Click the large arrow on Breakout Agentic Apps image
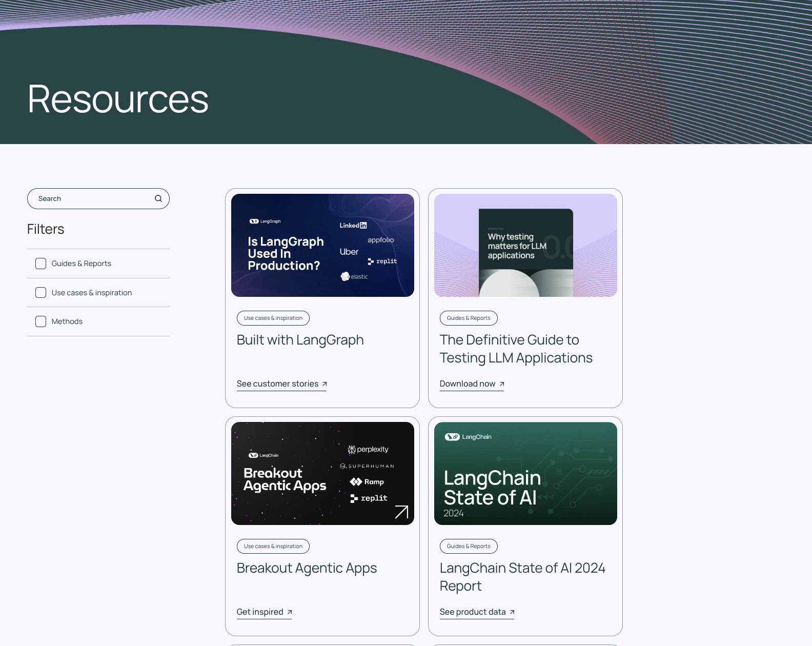Viewport: 812px width, 646px height. pyautogui.click(x=401, y=512)
